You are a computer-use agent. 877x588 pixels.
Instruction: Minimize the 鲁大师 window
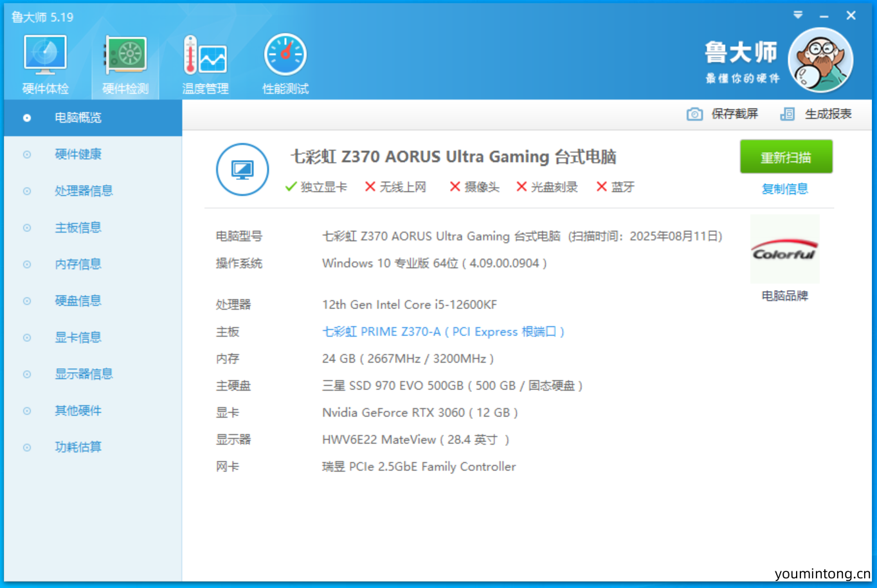tap(824, 16)
